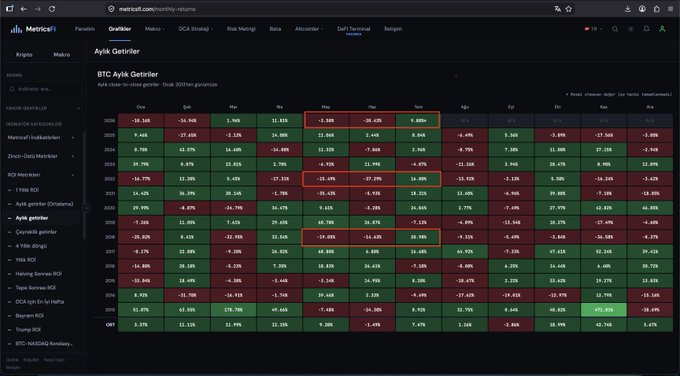Open the user profile icon
The height and width of the screenshot is (376, 680).
coord(662,29)
